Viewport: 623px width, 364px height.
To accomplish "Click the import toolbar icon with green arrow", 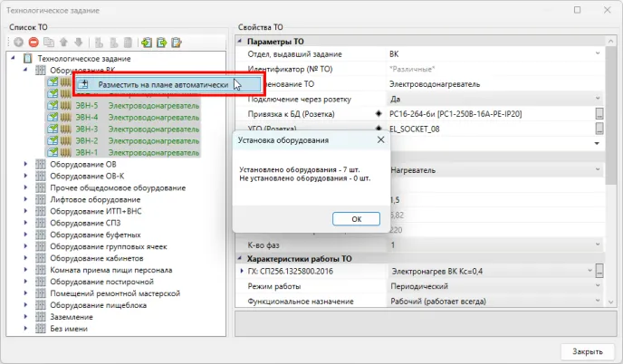I will [x=147, y=42].
